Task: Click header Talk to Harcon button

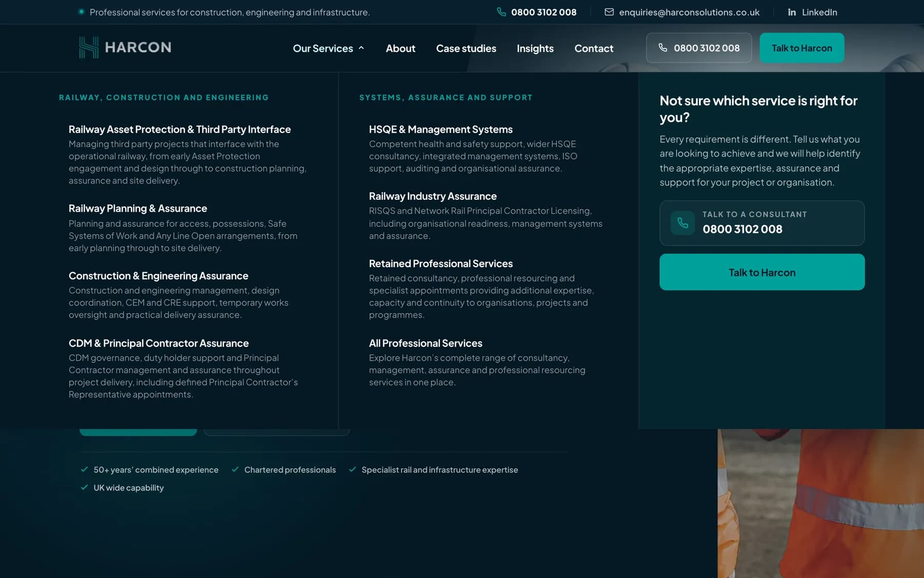Action: pyautogui.click(x=802, y=48)
